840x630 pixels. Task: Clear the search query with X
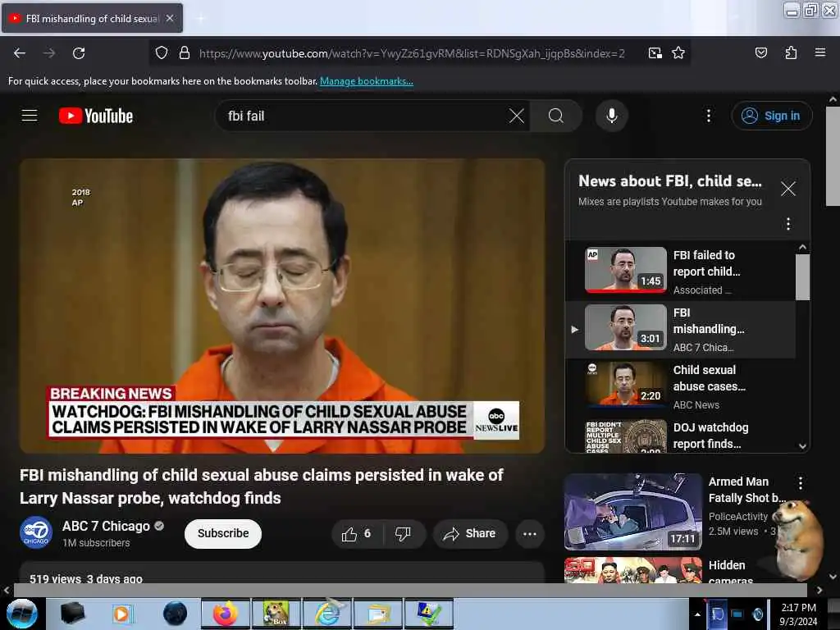pos(517,116)
